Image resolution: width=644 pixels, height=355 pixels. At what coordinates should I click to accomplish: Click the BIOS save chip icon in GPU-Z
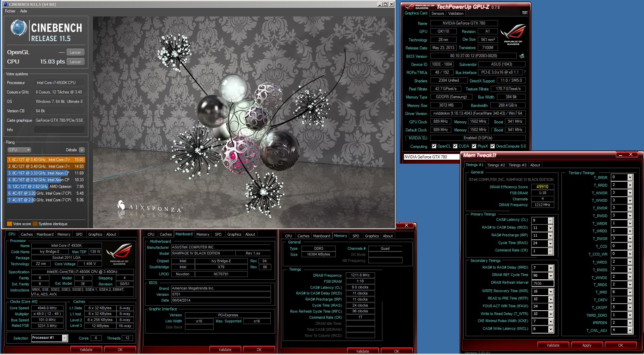click(522, 56)
